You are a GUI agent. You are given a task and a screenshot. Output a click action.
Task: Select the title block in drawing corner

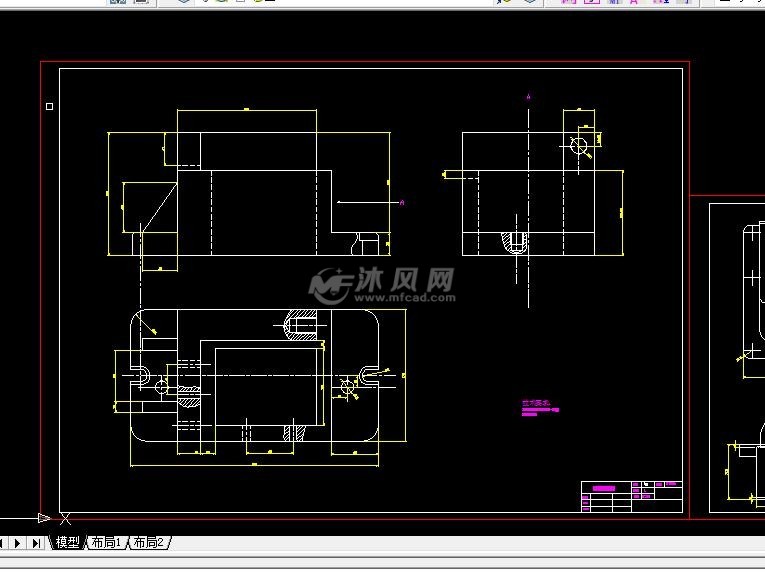(632, 497)
